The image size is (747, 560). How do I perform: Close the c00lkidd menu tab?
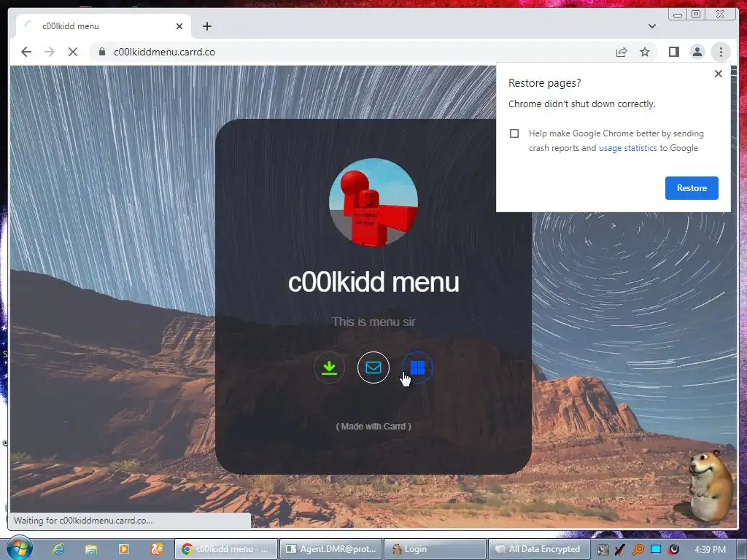[x=179, y=26]
